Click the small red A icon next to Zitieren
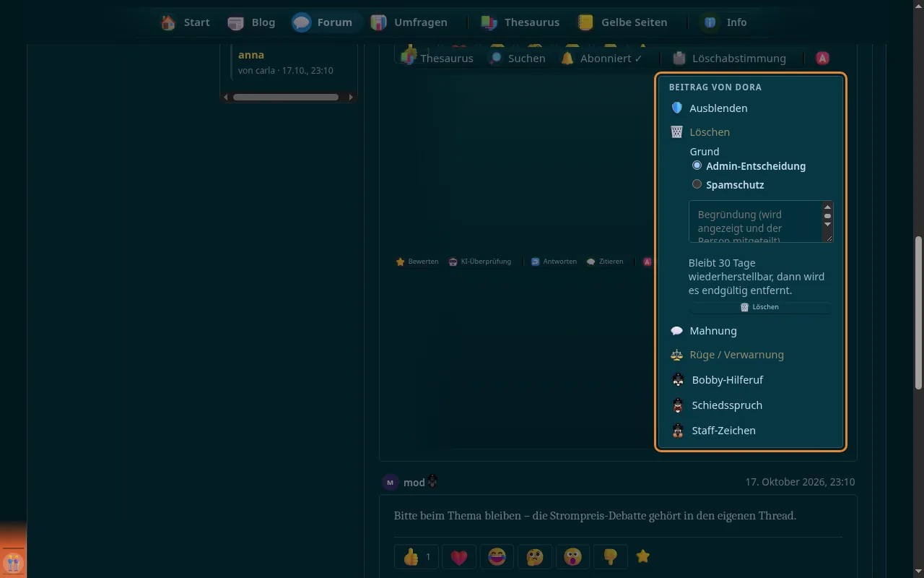The image size is (924, 578). pyautogui.click(x=648, y=262)
